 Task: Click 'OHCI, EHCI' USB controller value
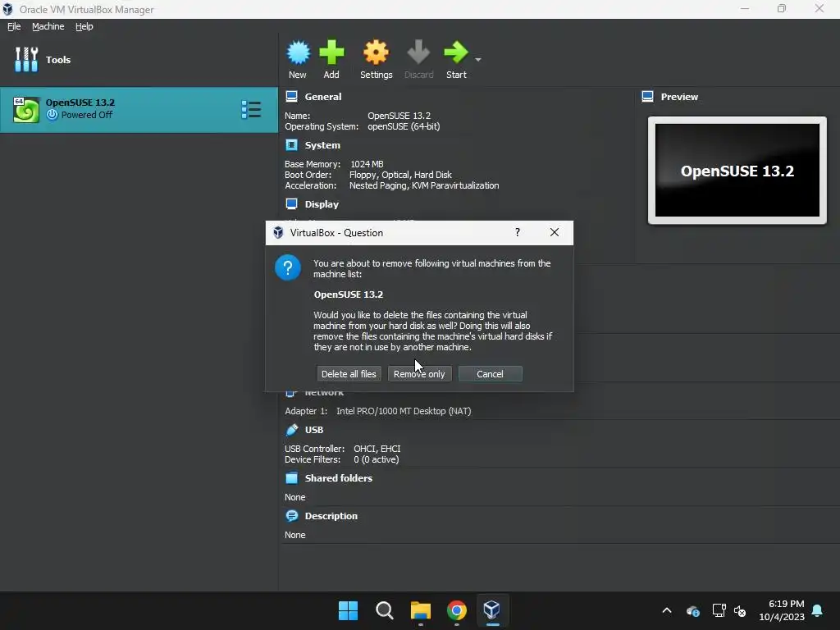click(x=377, y=449)
